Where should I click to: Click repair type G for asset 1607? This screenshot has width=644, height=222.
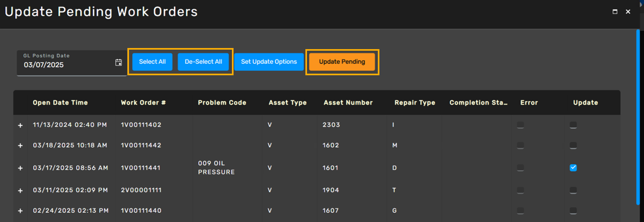coord(395,211)
